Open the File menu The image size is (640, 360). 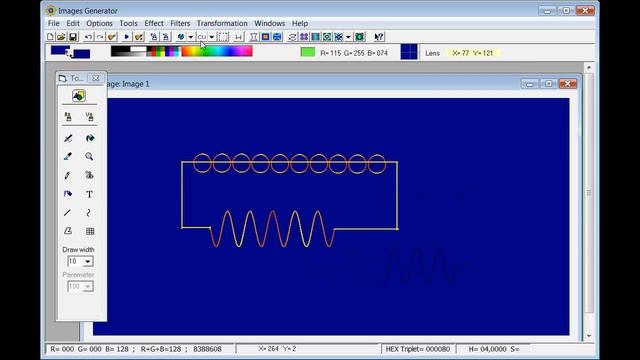53,23
